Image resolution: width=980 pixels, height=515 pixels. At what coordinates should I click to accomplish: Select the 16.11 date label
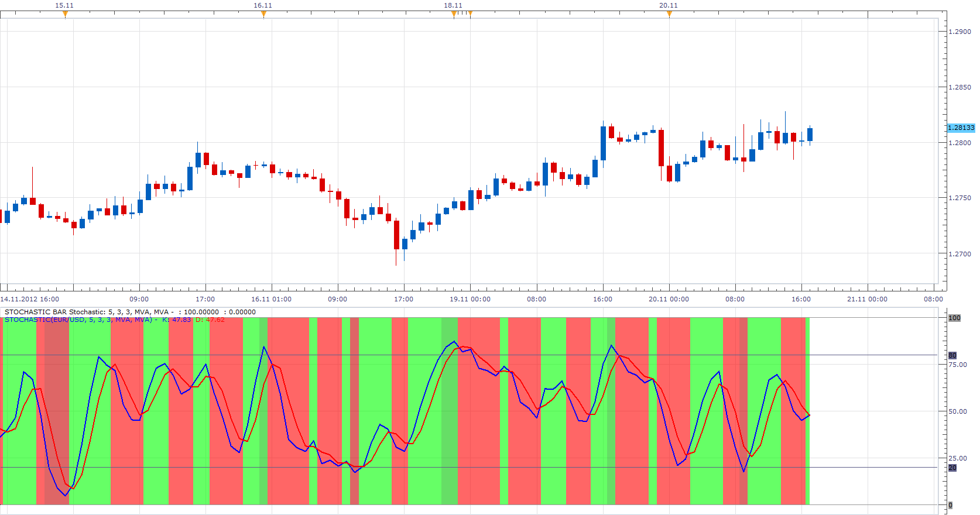[263, 5]
